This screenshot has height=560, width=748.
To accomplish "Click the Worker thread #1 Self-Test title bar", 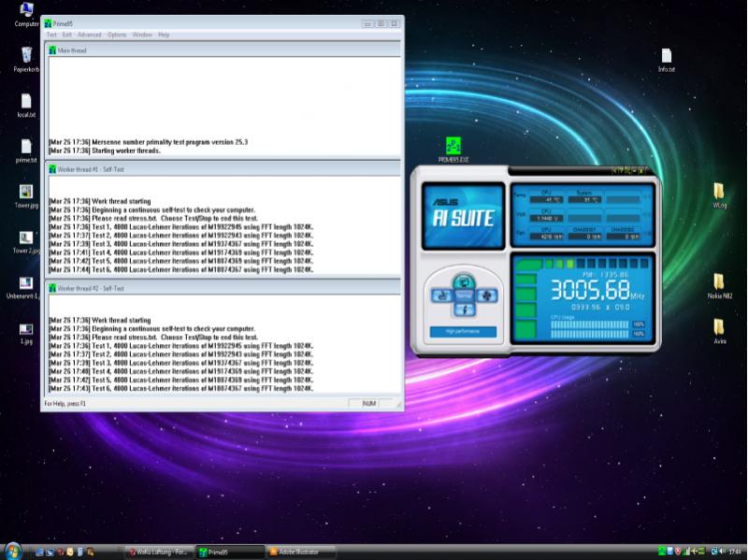I will pyautogui.click(x=223, y=169).
